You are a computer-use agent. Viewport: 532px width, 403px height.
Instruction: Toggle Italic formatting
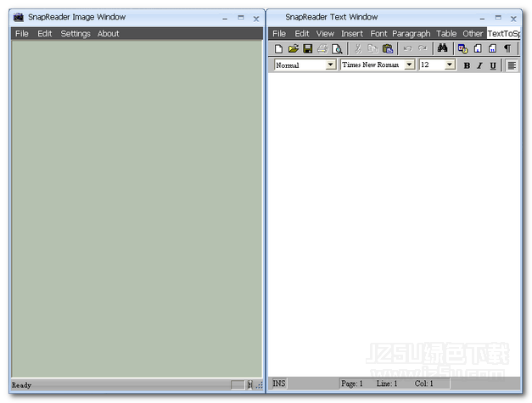click(x=479, y=65)
